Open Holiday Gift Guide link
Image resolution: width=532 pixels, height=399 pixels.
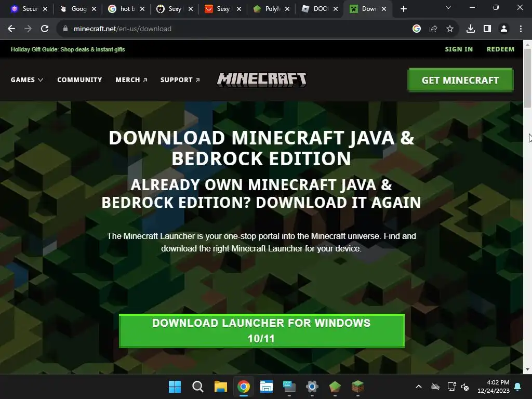pos(68,49)
